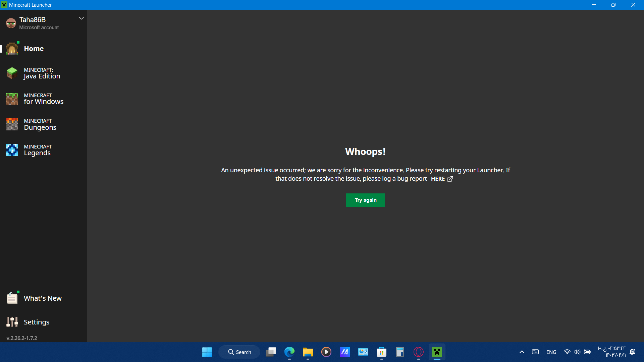This screenshot has height=362, width=644.
Task: Click the Taha86B account avatar
Action: [x=11, y=23]
